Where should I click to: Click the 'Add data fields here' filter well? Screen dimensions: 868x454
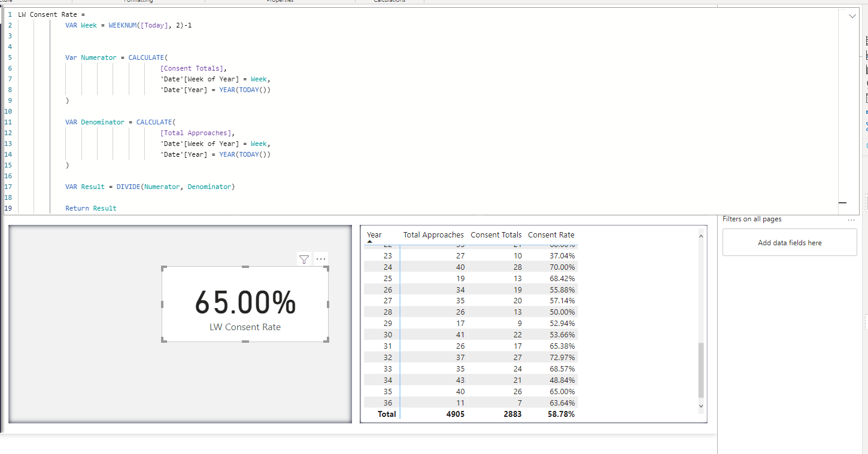click(790, 243)
